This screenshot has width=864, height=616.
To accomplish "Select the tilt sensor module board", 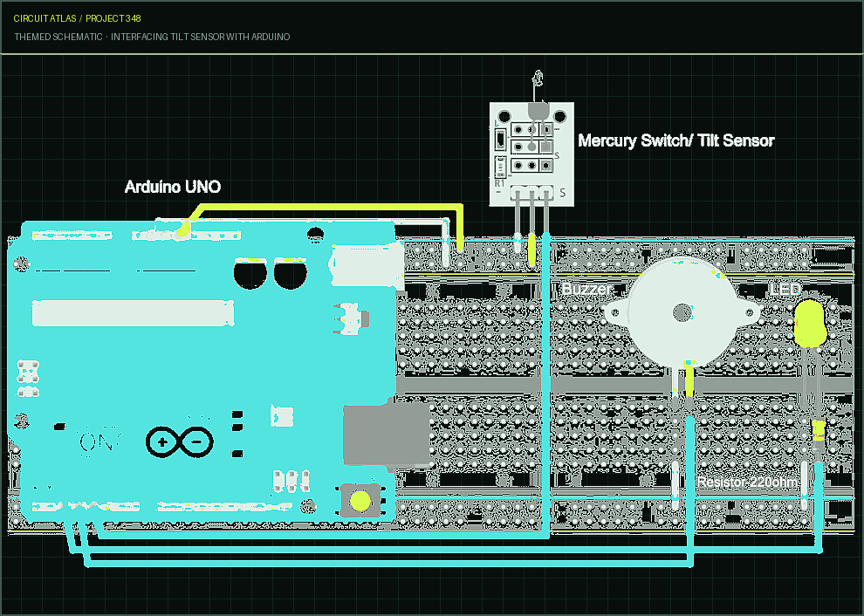I will point(531,154).
